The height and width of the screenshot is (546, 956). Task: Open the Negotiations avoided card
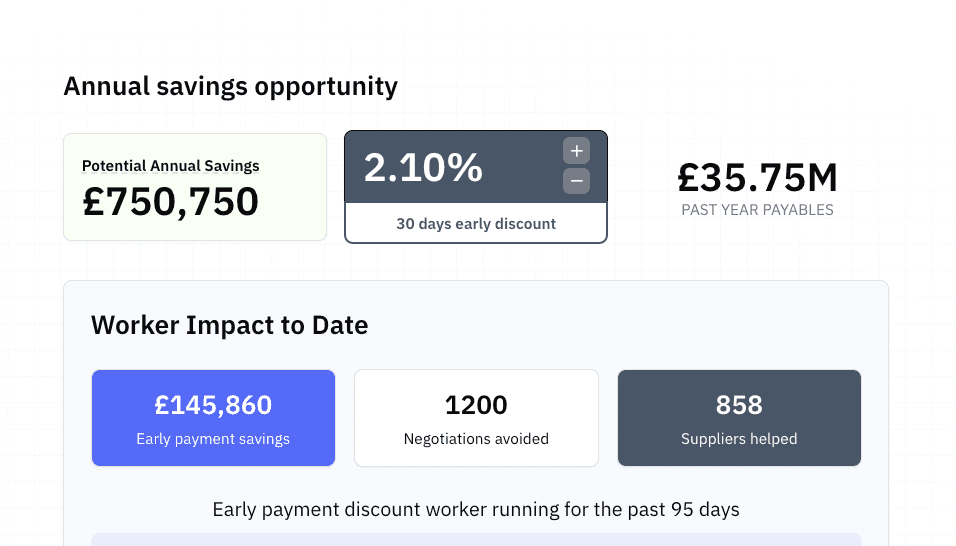[x=476, y=418]
